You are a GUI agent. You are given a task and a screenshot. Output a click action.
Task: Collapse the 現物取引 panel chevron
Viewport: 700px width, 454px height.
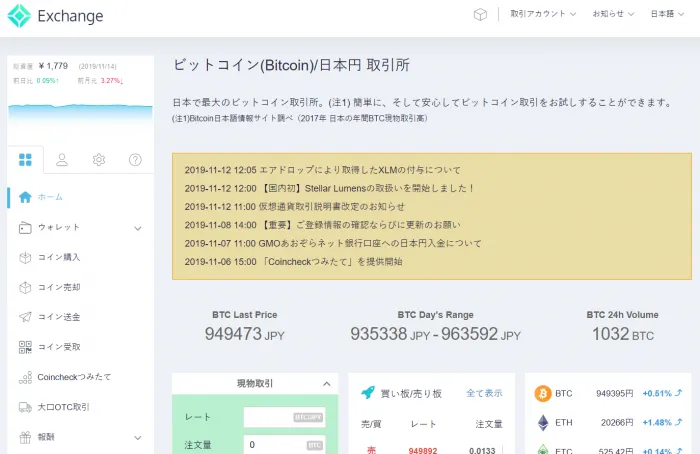click(327, 383)
